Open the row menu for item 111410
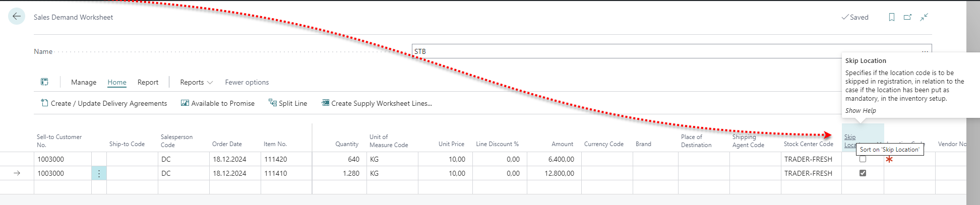The width and height of the screenshot is (980, 205). 99,173
